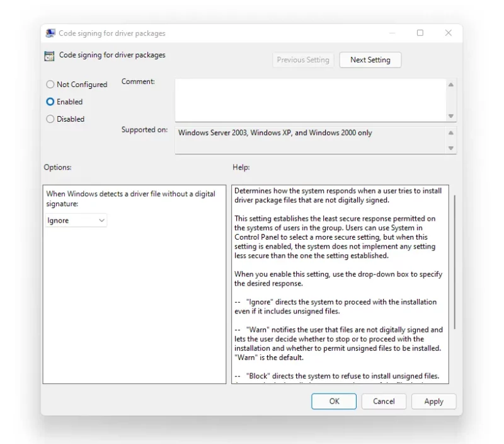Click the Supported on scroll-up arrow
The width and height of the screenshot is (504, 444).
tap(451, 133)
